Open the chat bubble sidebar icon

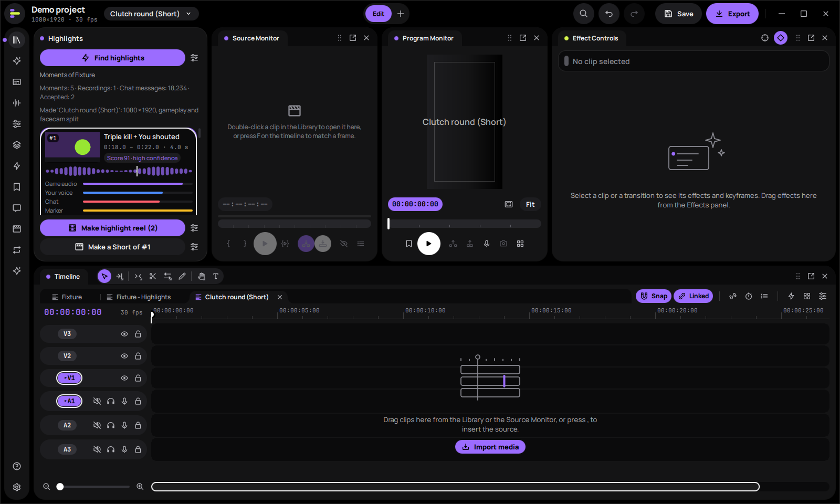pyautogui.click(x=17, y=208)
